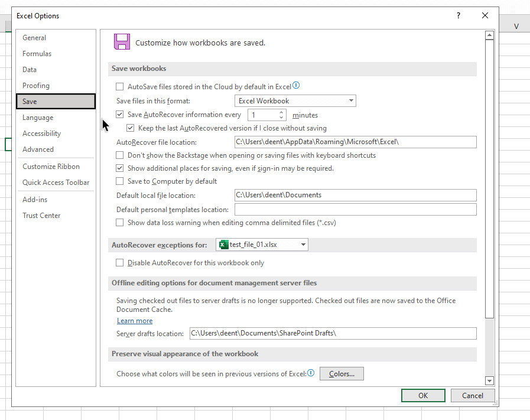Toggle Show additional places for saving

point(120,168)
